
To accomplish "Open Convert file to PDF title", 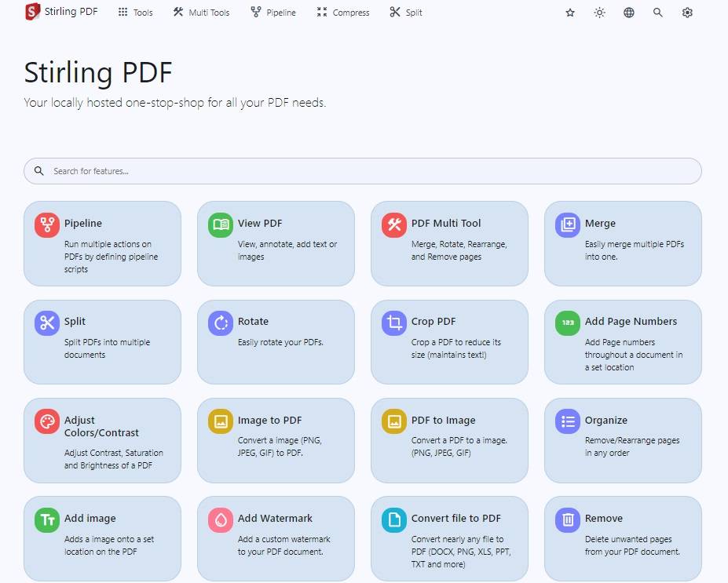I will 456,519.
